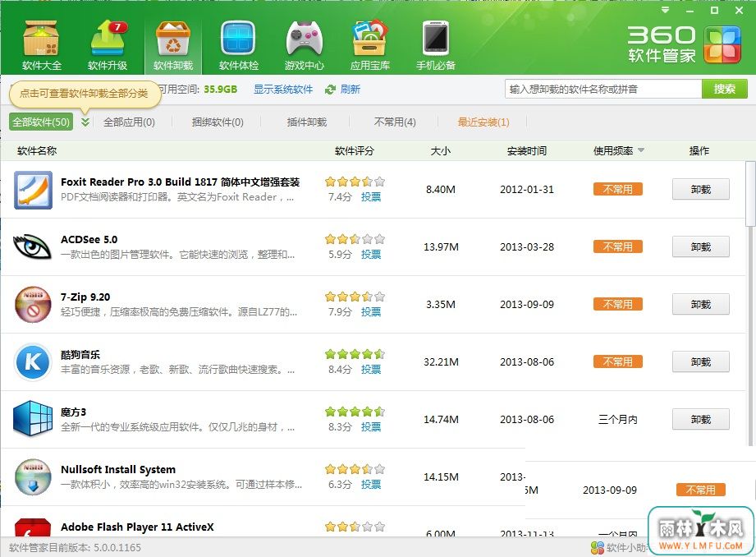Screen dimensions: 756x557
Task: Click the ACDSee 5.0 eye icon
Action: coord(32,246)
